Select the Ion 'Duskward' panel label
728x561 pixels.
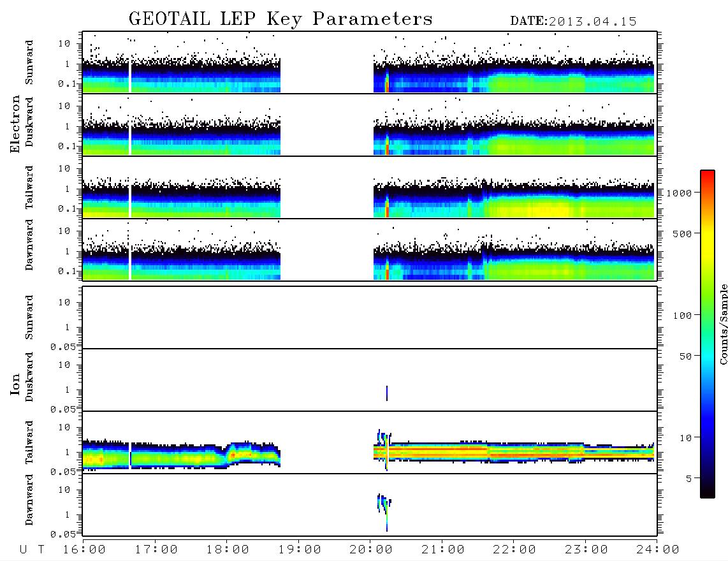[29, 377]
